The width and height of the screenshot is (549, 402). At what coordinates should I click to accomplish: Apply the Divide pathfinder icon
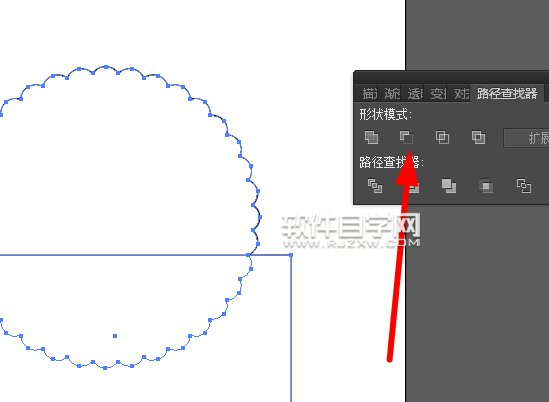click(375, 186)
